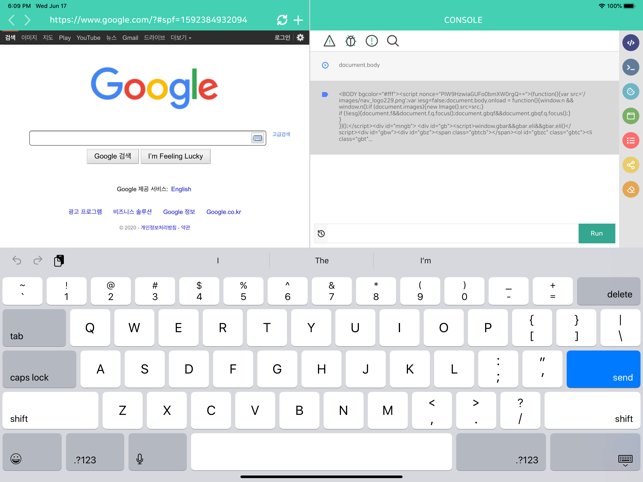This screenshot has height=482, width=643.
Task: Open console command history icon
Action: click(x=322, y=233)
